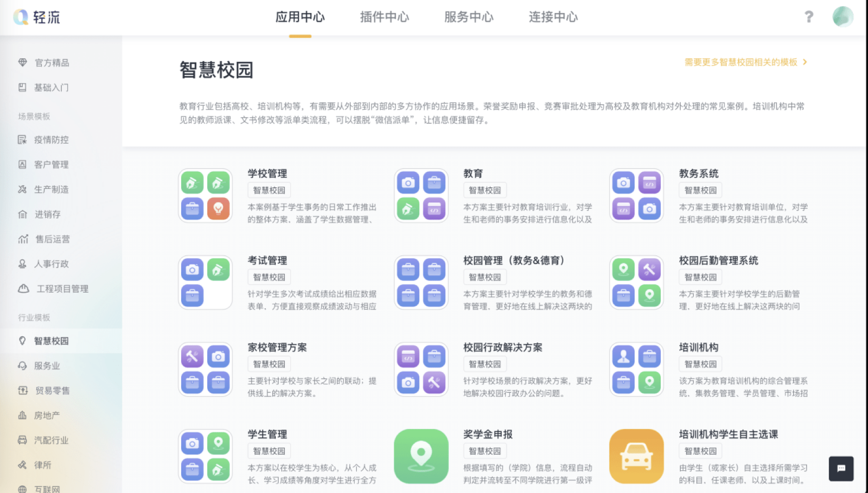Image resolution: width=868 pixels, height=493 pixels.
Task: Open the 培训机构 template icon tile
Action: point(637,370)
